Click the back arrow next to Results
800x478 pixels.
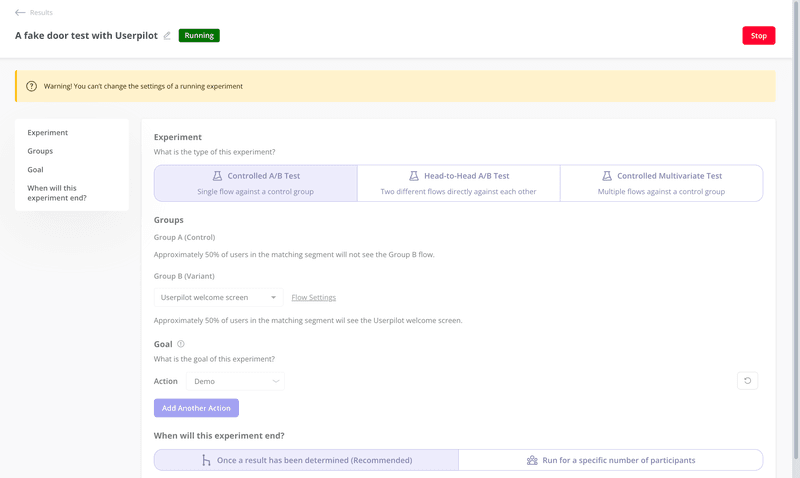click(20, 13)
